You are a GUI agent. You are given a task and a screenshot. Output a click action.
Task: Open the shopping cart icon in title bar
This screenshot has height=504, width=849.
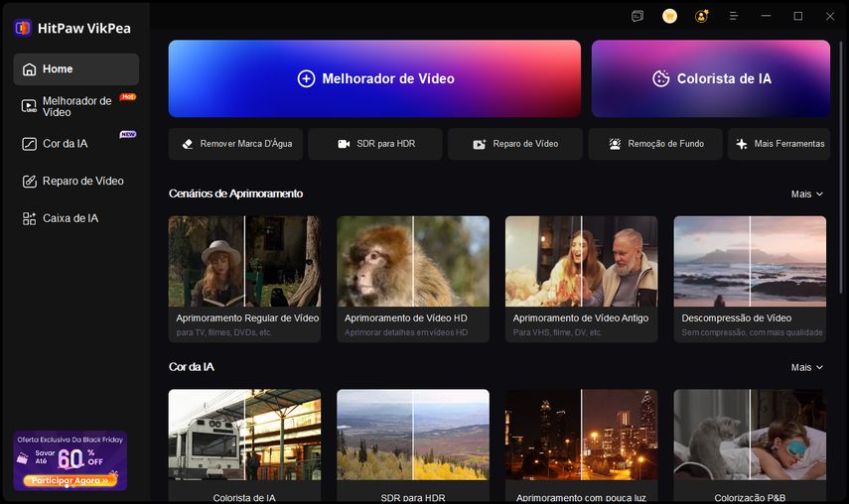669,16
